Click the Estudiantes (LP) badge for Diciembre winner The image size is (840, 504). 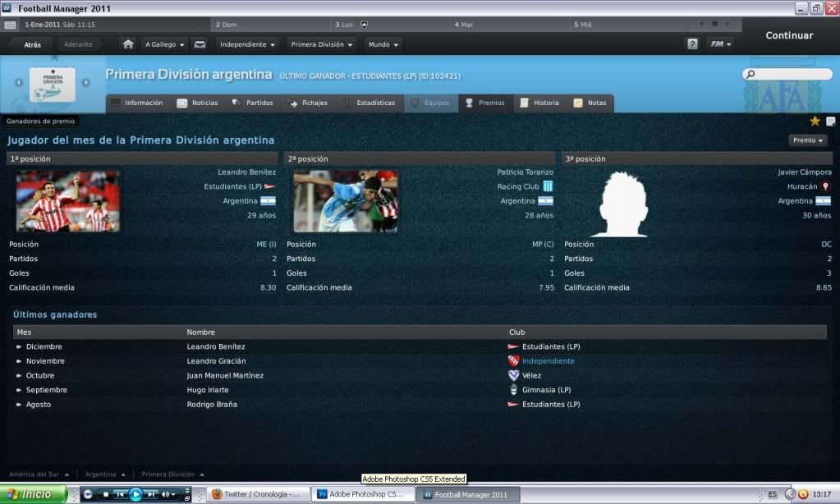512,346
